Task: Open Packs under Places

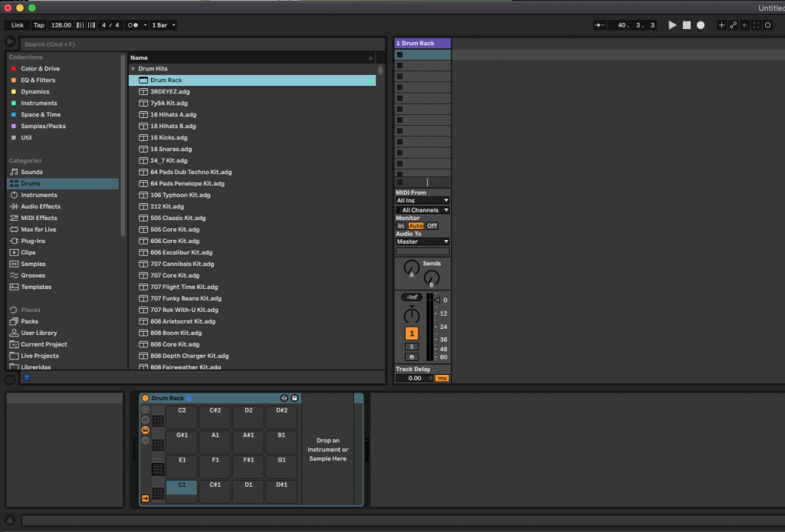Action: click(x=29, y=321)
